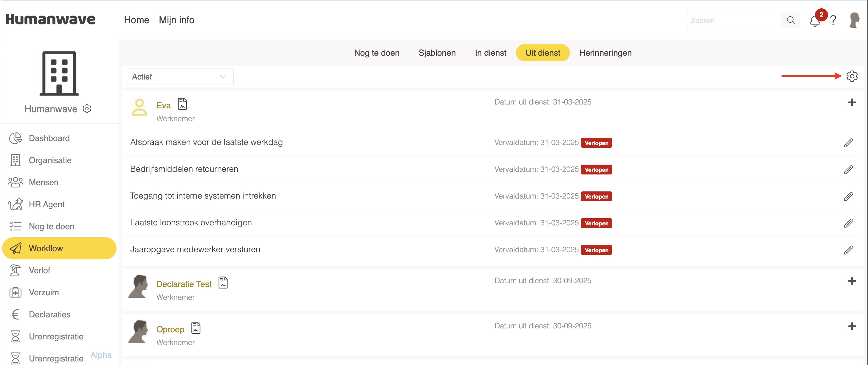
Task: Open Declaratie Test document icon
Action: point(223,283)
